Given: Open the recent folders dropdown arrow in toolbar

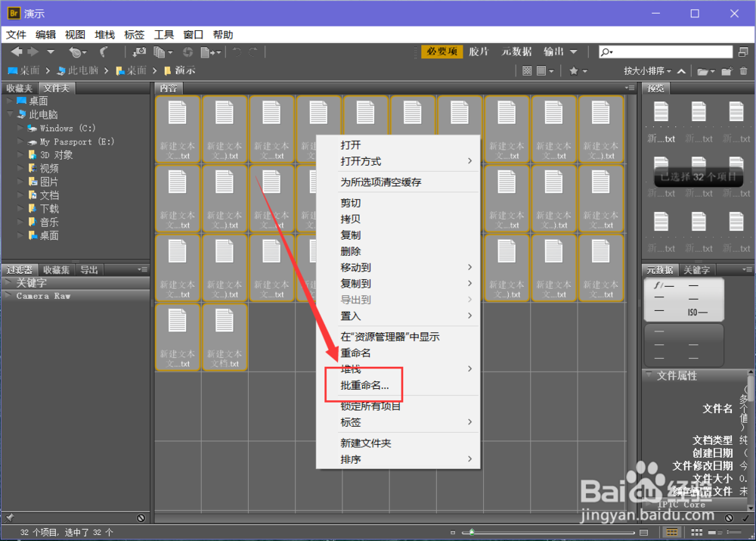Looking at the screenshot, I should [51, 51].
